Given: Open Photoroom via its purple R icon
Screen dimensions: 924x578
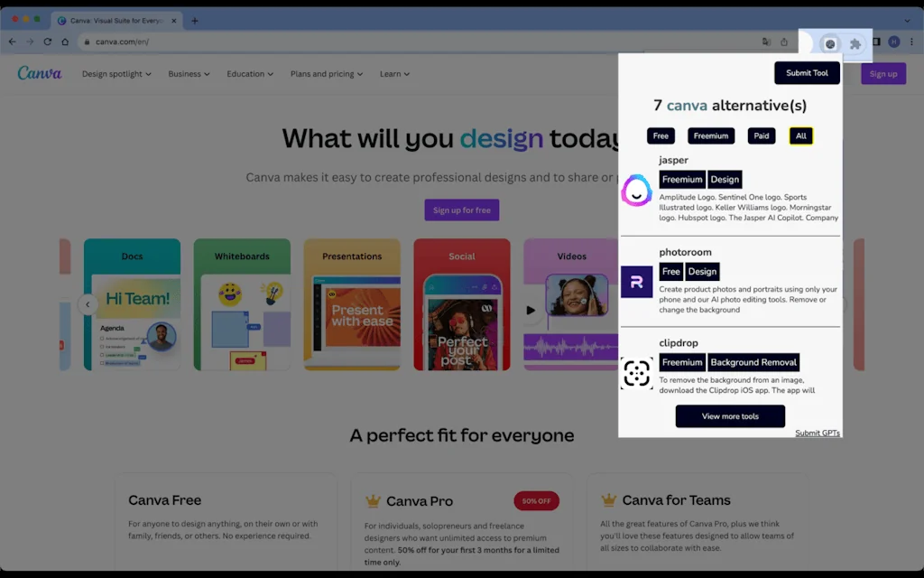Looking at the screenshot, I should pos(637,281).
